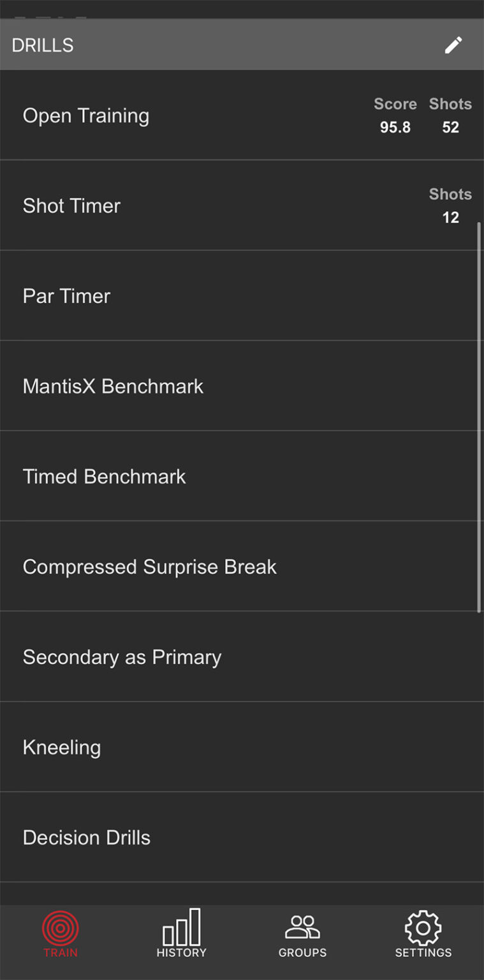Open the Shot Timer drill
This screenshot has width=484, height=980.
pos(71,205)
